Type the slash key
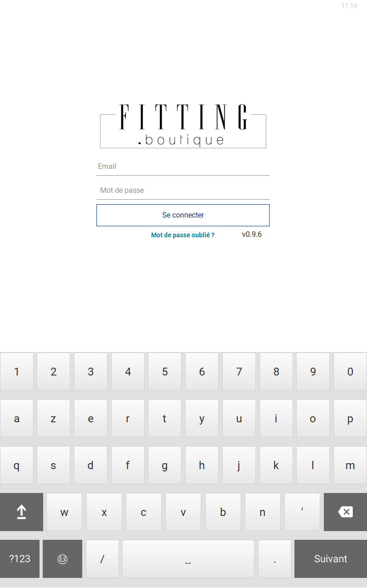 (x=102, y=559)
